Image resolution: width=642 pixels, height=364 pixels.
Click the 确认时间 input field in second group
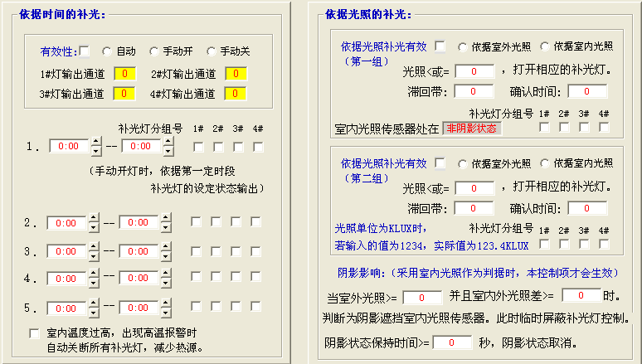pos(587,208)
